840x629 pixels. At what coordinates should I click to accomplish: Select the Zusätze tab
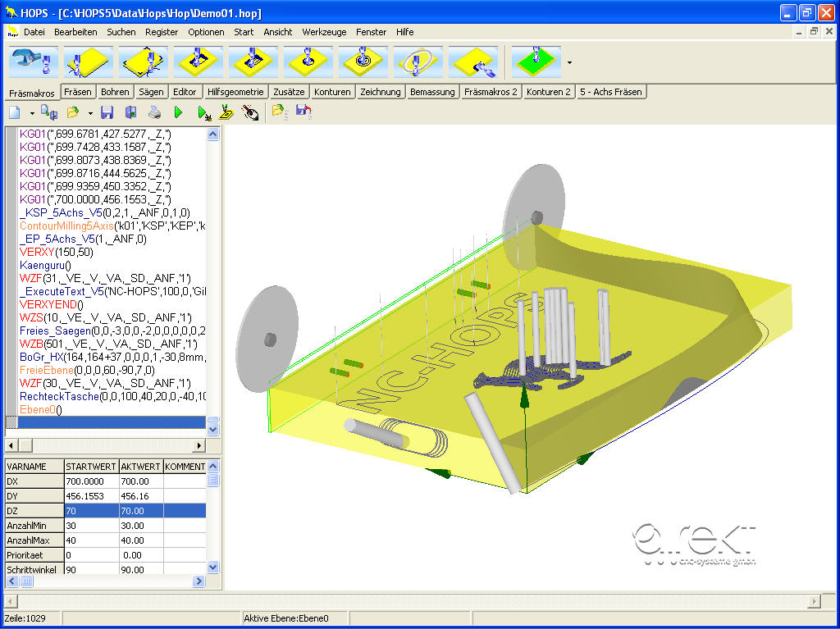(289, 92)
